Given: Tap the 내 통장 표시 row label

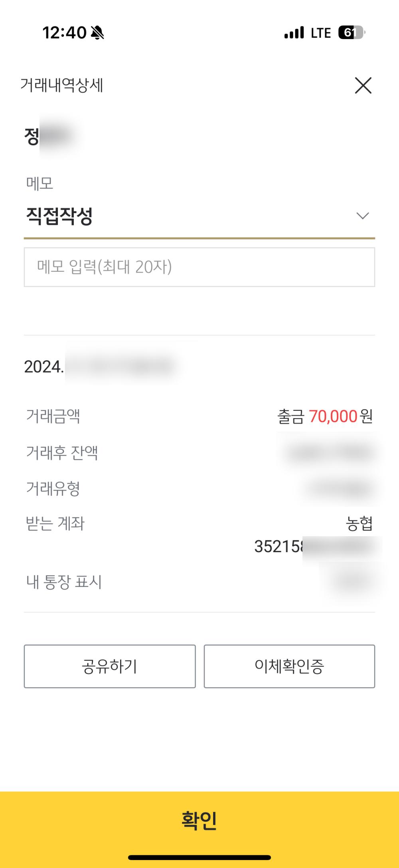Looking at the screenshot, I should point(64,582).
